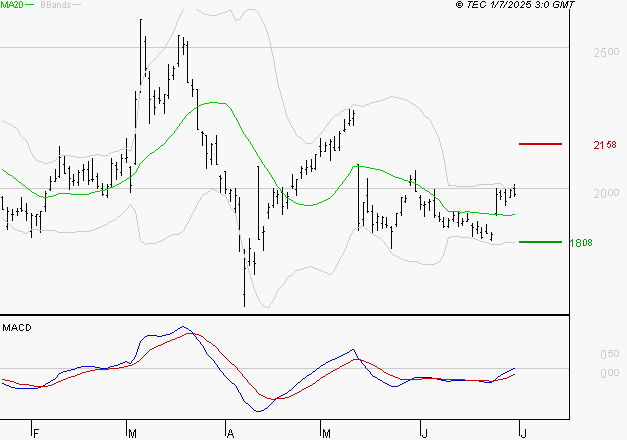Click the green support level line

pyautogui.click(x=540, y=242)
